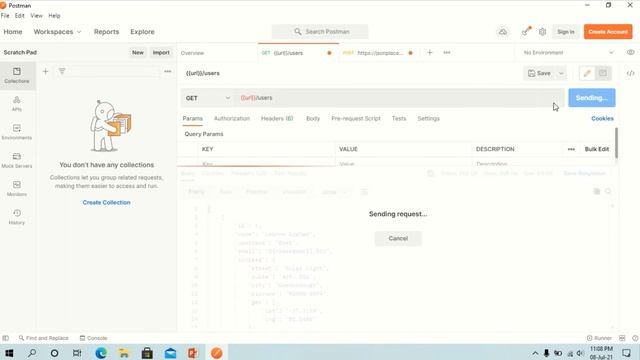Open the No Environment dropdown

click(568, 53)
